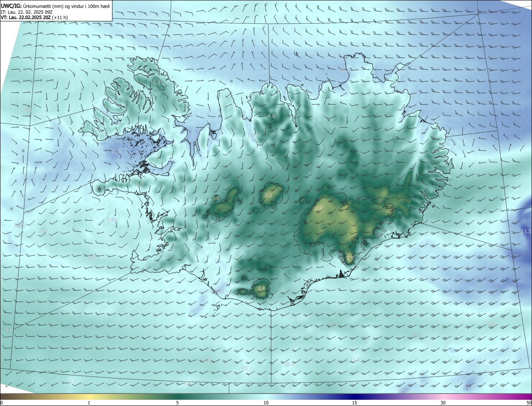Click the 'VT: Lau. 22.02.2025 20Z (+11 h)' line
Image resolution: width=532 pixels, height=406 pixels.
pos(34,17)
